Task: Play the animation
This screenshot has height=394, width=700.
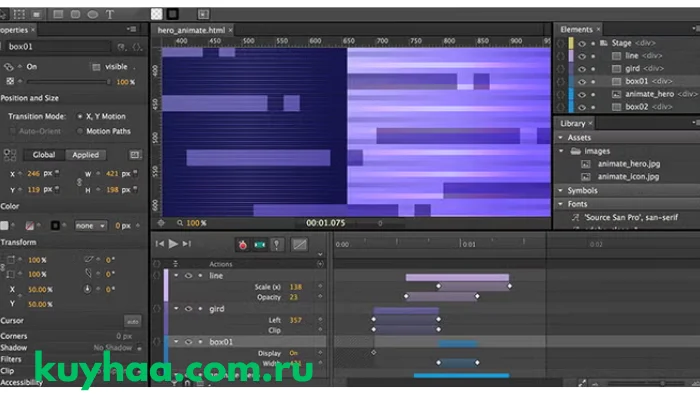Action: click(x=173, y=244)
